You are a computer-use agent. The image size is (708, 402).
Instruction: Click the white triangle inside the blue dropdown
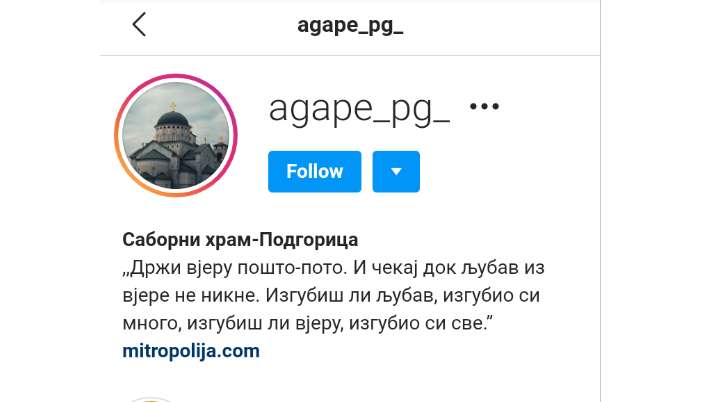(396, 172)
